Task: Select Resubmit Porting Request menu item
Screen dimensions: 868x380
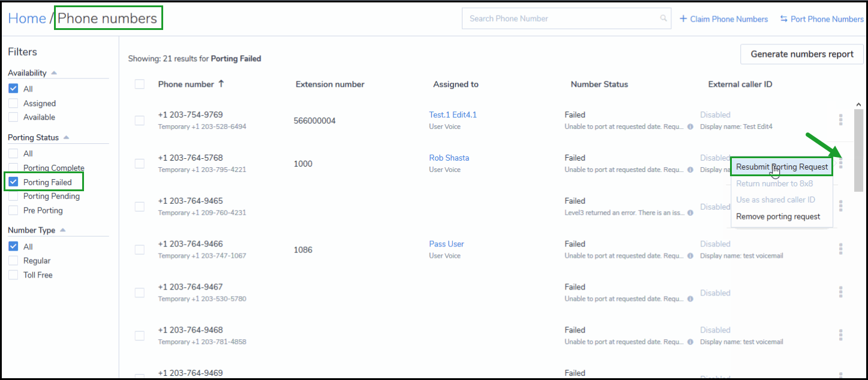Action: (782, 167)
